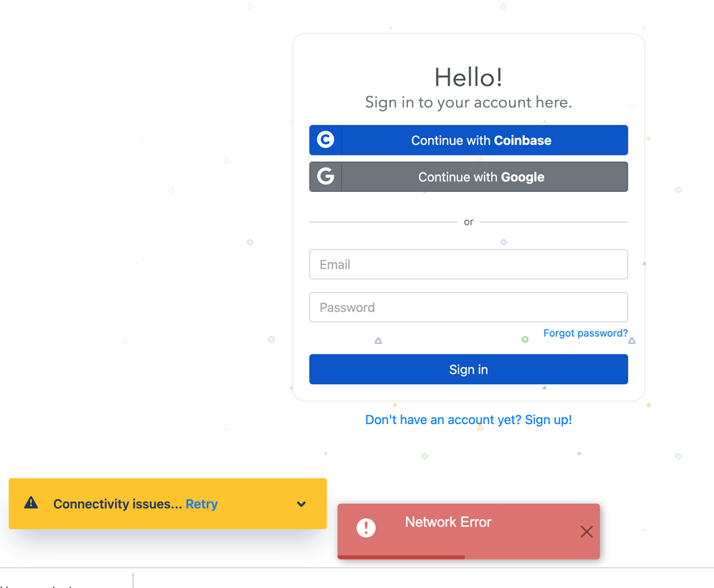The height and width of the screenshot is (588, 714).
Task: Click Retry on the connectivity banner
Action: (202, 504)
